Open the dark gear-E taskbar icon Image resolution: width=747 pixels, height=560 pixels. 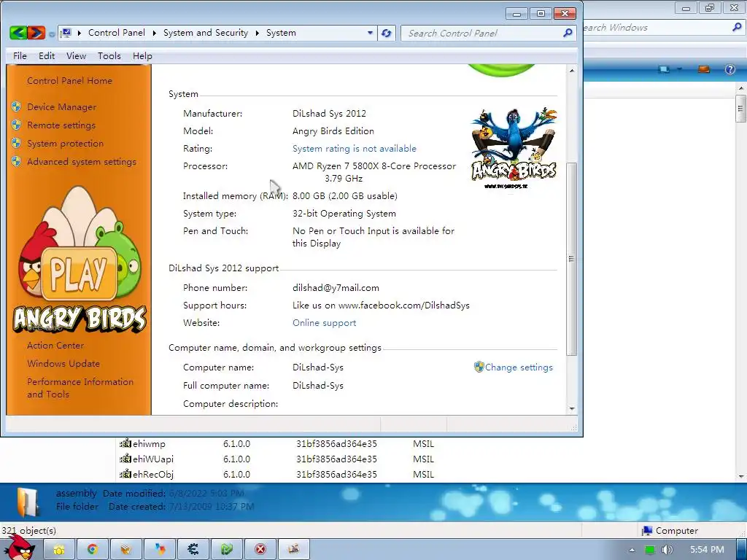[193, 550]
